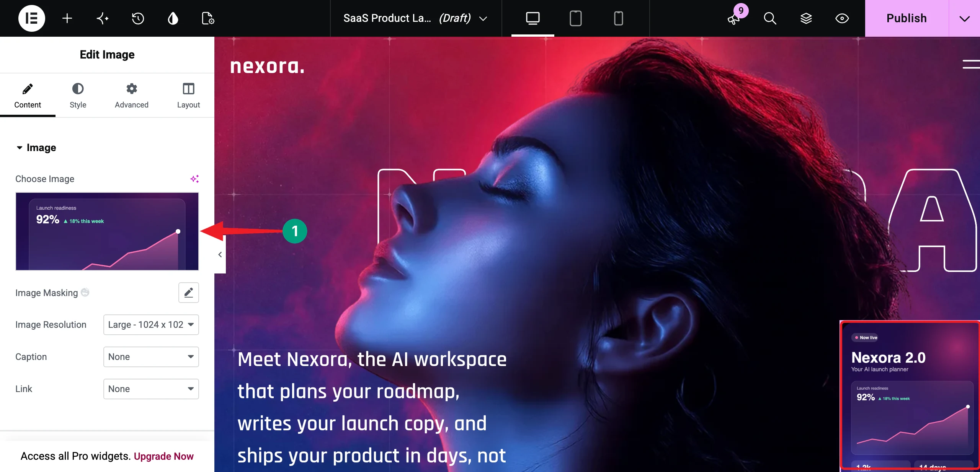Click the Edit Image panel title
980x472 pixels.
click(107, 54)
